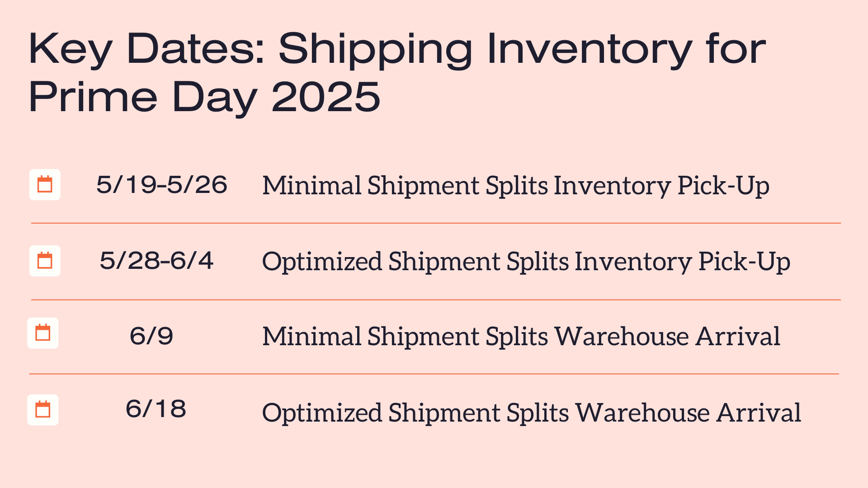Click the calendar icon beside 5/28-6/4

(45, 261)
